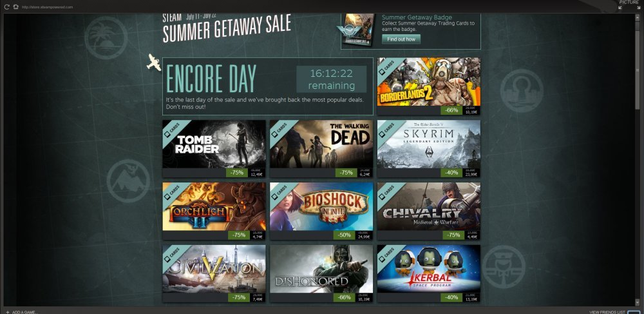The image size is (644, 314).
Task: Click the mountain circular emblem
Action: [128, 181]
